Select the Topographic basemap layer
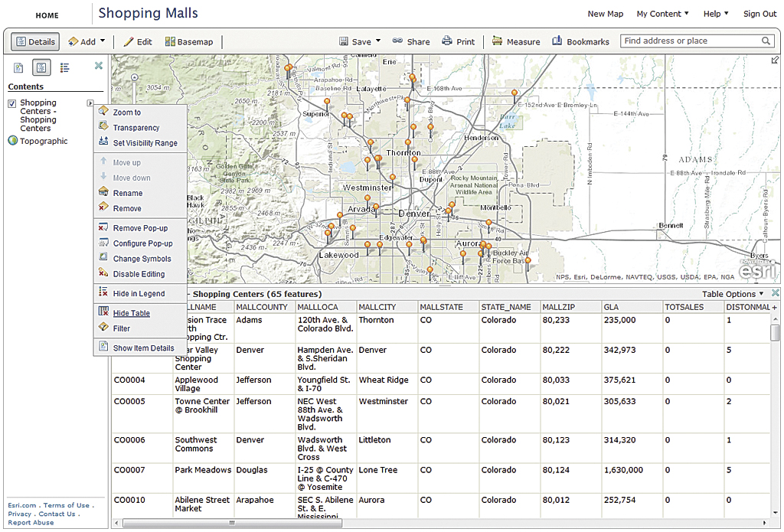This screenshot has width=784, height=532. click(x=44, y=141)
